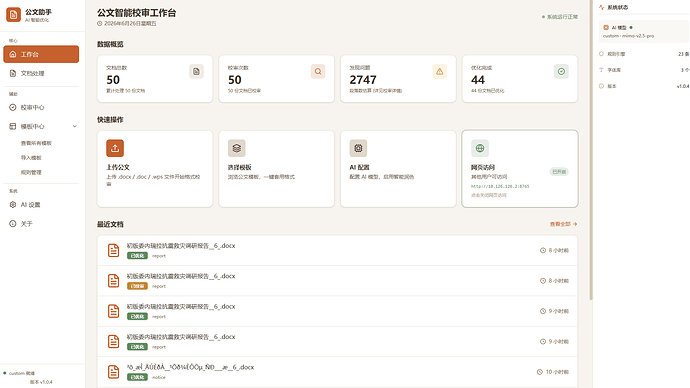Click the green check icon on 优化完成 card
The height and width of the screenshot is (388, 690).
point(561,71)
